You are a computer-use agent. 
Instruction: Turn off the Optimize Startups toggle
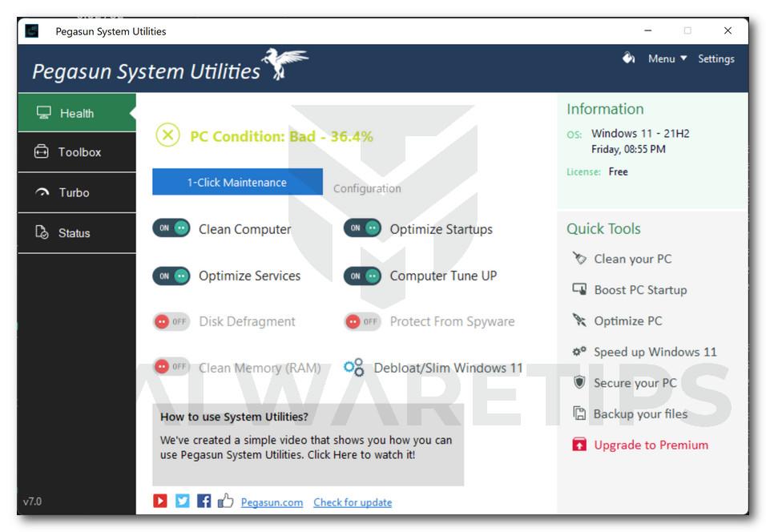click(x=362, y=228)
